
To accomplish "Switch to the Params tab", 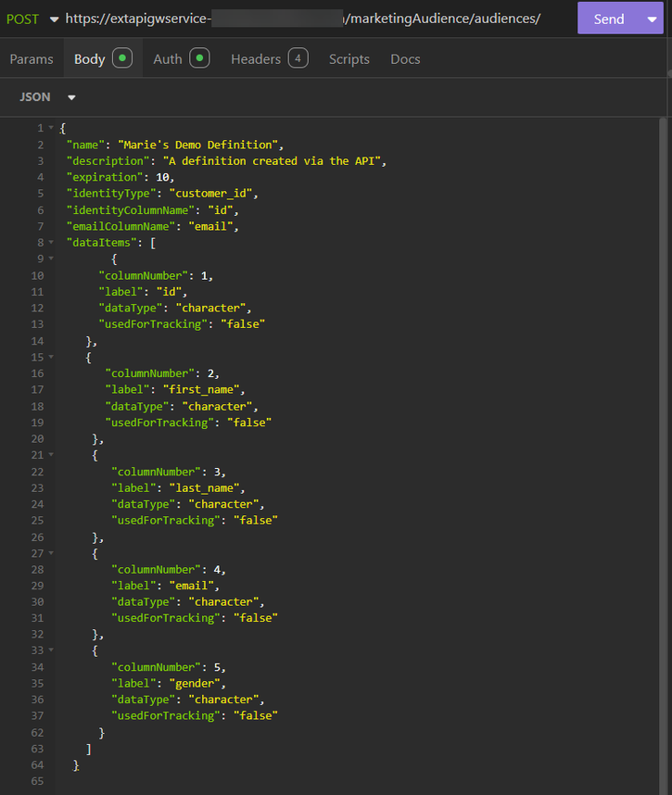I will pyautogui.click(x=32, y=59).
